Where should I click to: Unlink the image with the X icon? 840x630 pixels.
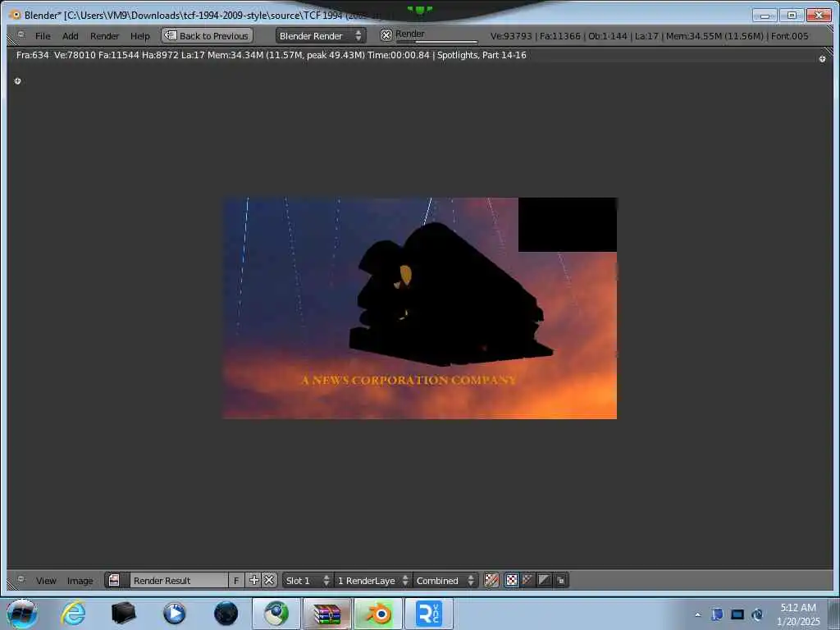269,580
